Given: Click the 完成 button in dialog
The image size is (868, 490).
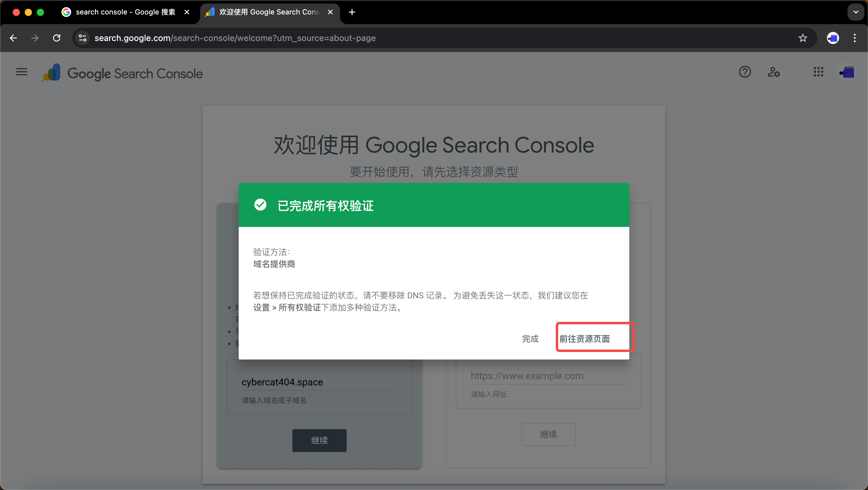Looking at the screenshot, I should point(530,339).
